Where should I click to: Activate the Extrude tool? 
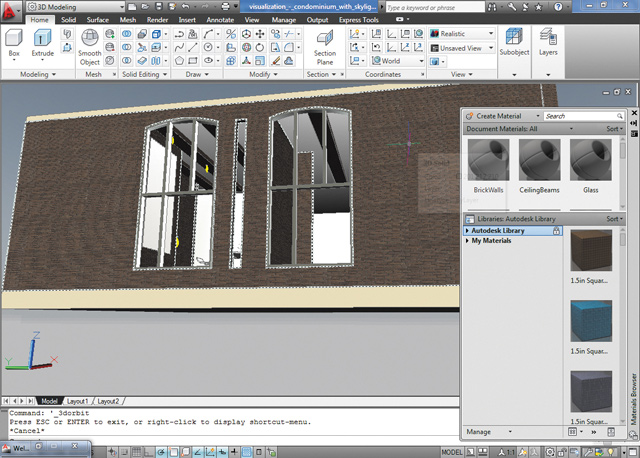coord(42,43)
